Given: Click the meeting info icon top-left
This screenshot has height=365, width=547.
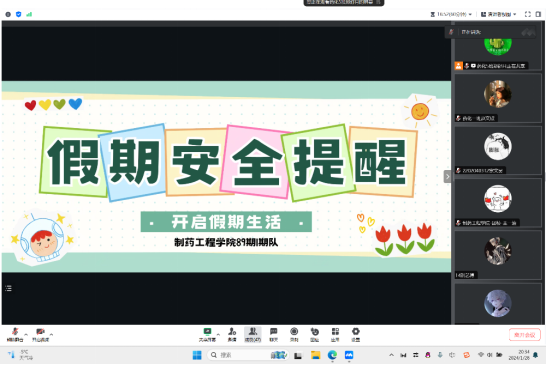Looking at the screenshot, I should [x=8, y=14].
